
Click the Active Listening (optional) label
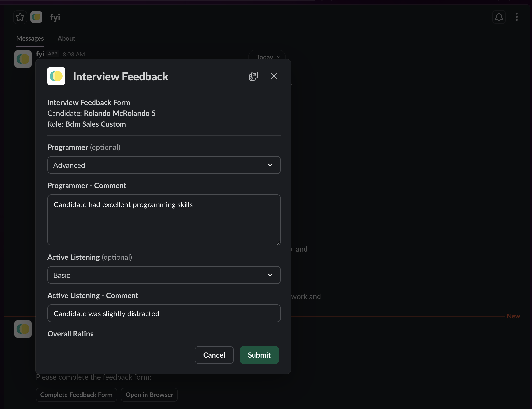click(x=90, y=257)
